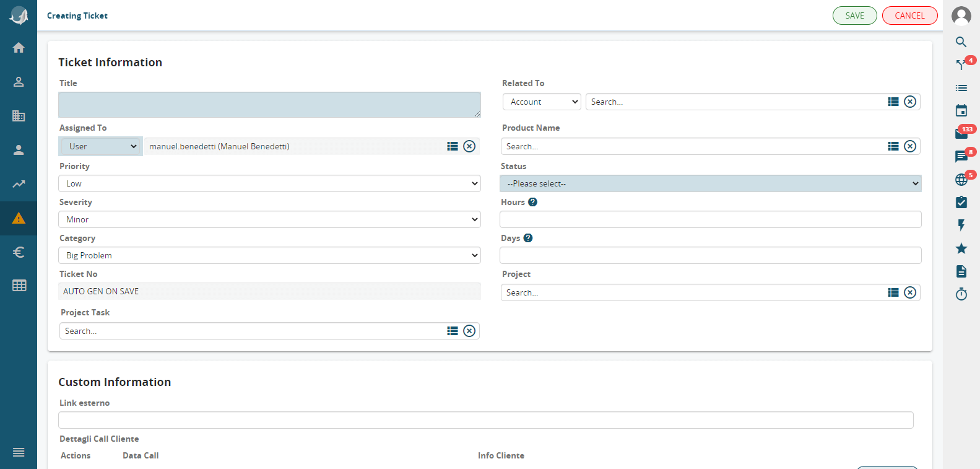The width and height of the screenshot is (980, 469).
Task: Open the home icon in left sidebar
Action: coord(19,48)
